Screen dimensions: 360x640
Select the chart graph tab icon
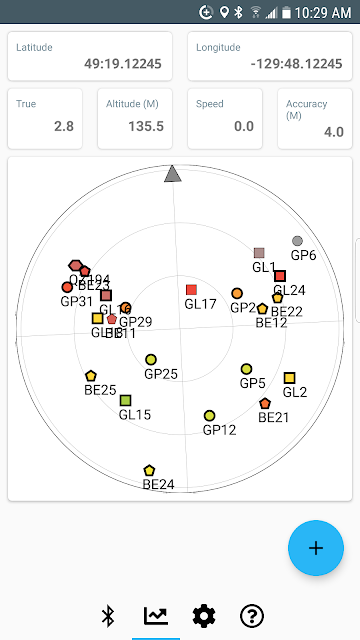pyautogui.click(x=156, y=616)
